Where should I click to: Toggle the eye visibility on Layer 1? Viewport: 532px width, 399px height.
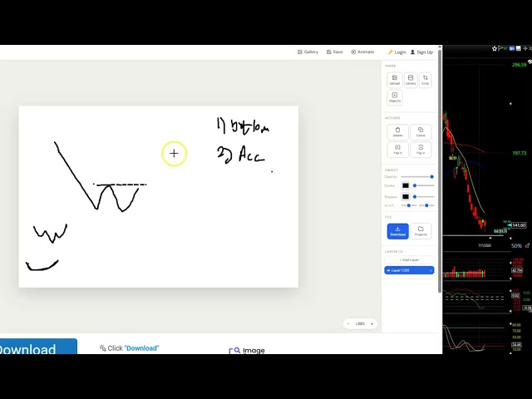(x=388, y=270)
